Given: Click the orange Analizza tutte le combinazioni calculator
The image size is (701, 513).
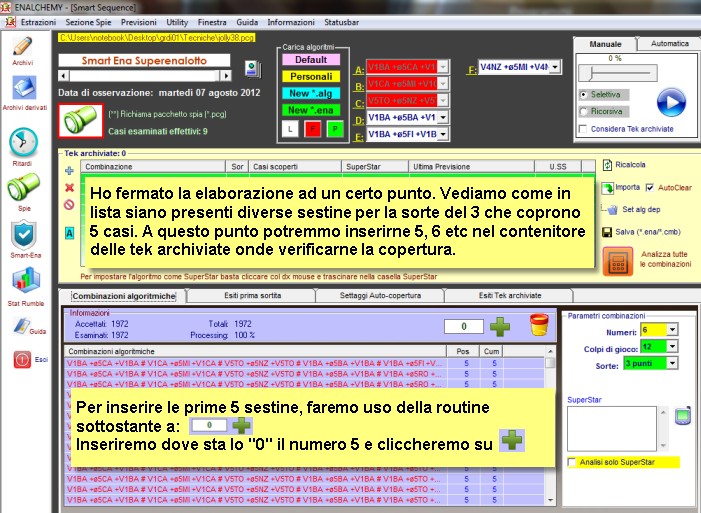Looking at the screenshot, I should (x=618, y=261).
